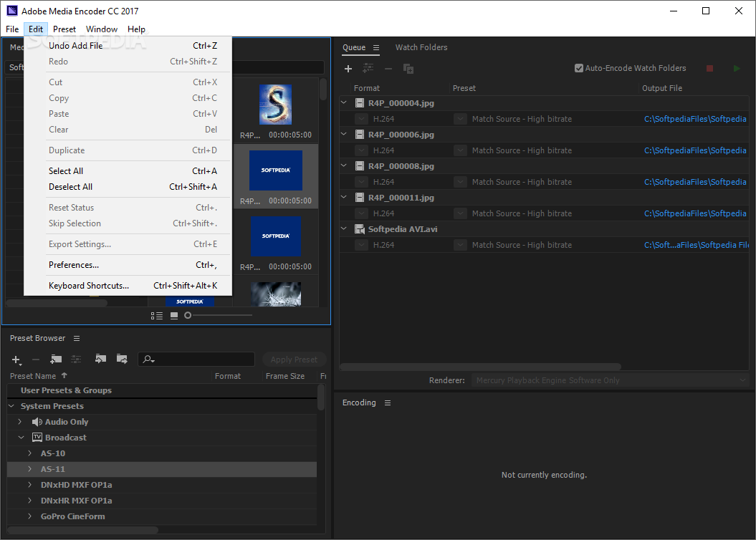This screenshot has height=540, width=756.
Task: Click film icon beside R4P_000008.jpg
Action: point(360,166)
